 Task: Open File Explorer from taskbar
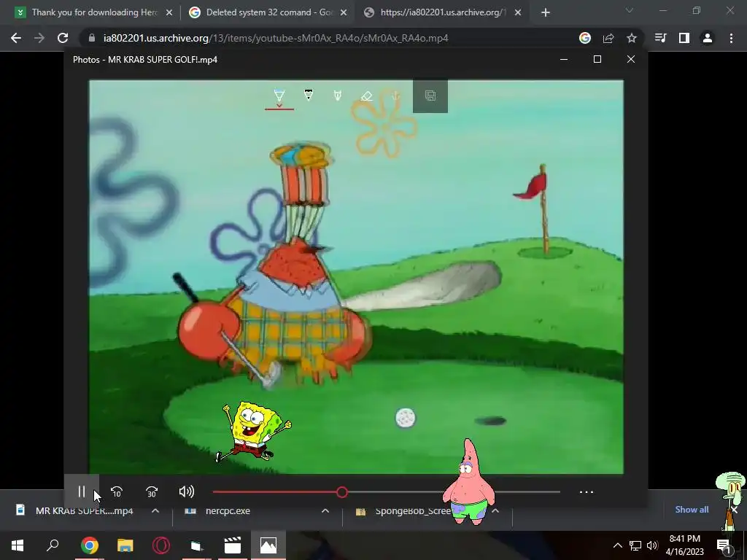(125, 545)
